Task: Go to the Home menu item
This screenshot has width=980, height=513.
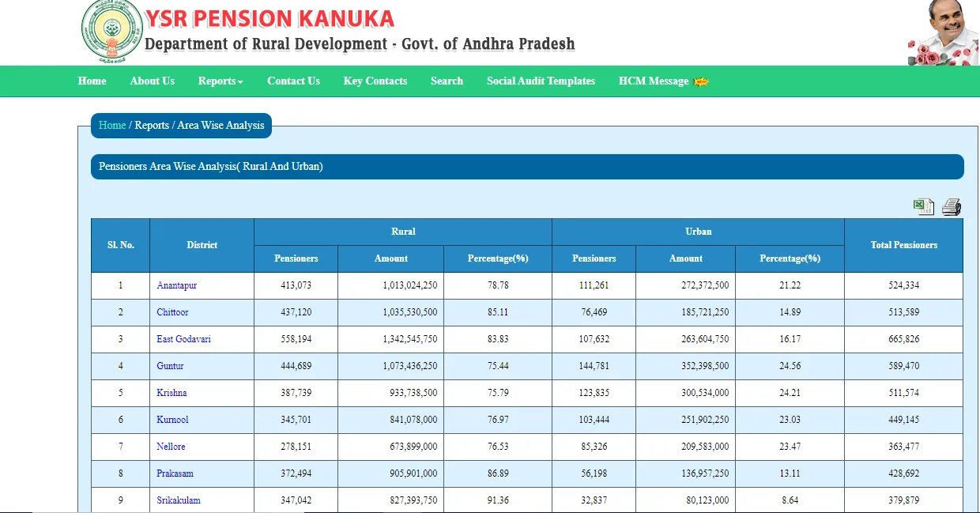Action: click(92, 81)
